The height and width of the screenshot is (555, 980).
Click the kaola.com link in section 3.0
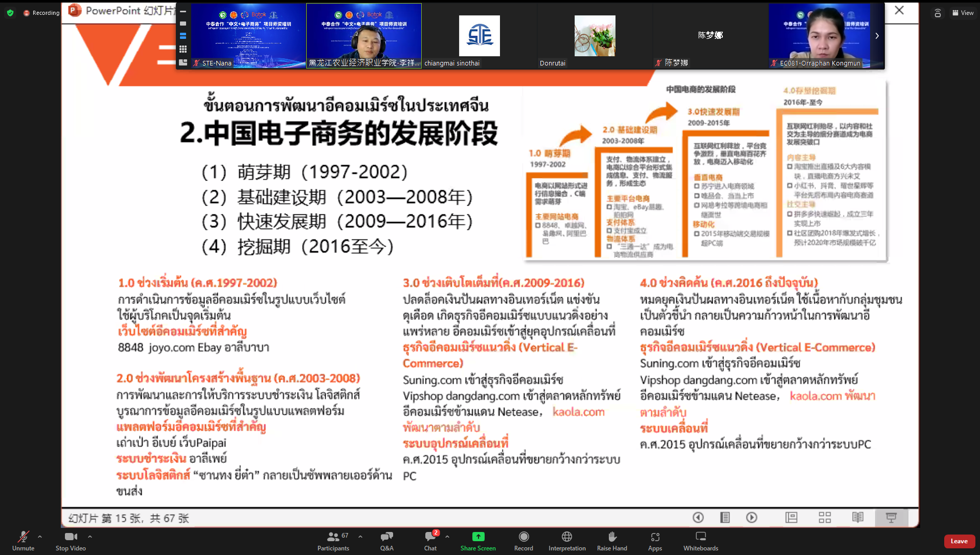coord(579,412)
